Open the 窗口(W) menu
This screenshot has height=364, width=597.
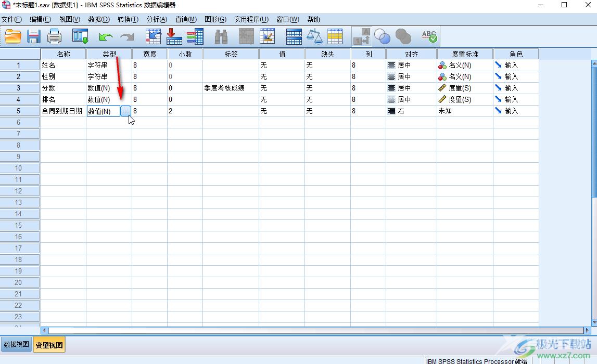(288, 19)
